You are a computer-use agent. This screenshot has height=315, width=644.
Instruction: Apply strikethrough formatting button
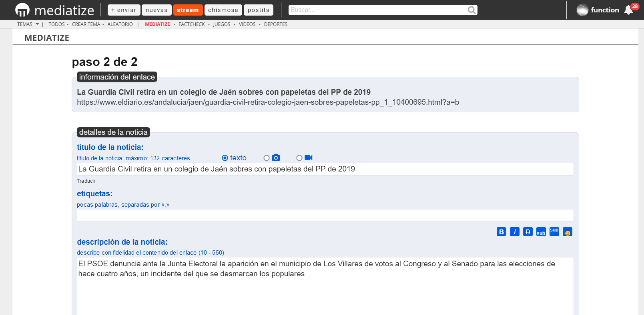(x=528, y=232)
